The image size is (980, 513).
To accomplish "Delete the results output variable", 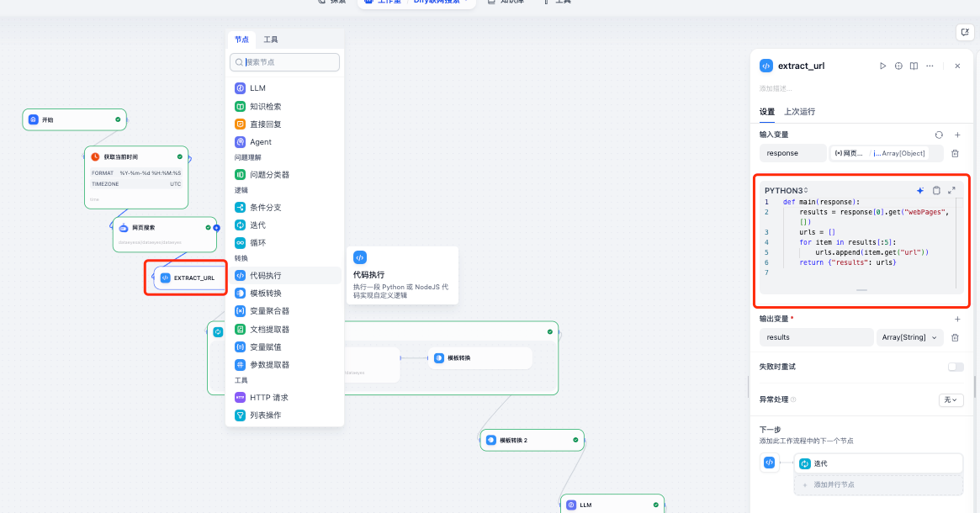I will tap(955, 337).
